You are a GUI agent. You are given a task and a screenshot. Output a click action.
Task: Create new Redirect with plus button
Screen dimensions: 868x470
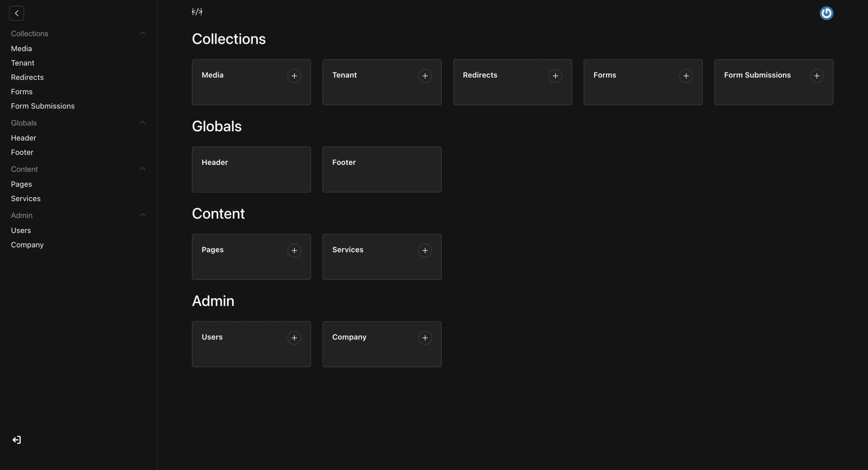(555, 76)
